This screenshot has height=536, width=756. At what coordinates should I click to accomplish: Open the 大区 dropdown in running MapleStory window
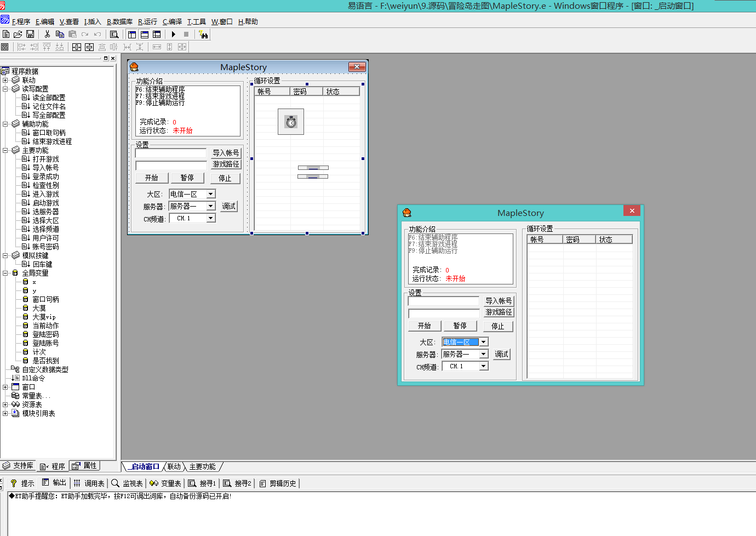point(483,342)
